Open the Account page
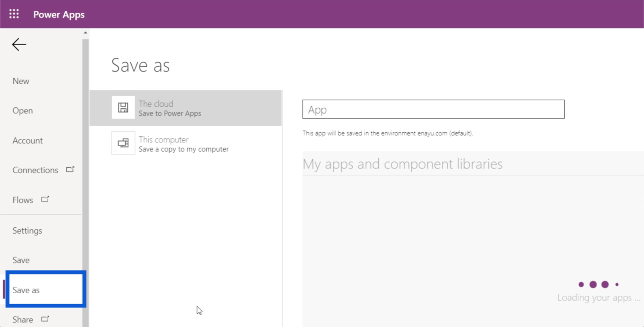The width and height of the screenshot is (644, 327). 28,141
